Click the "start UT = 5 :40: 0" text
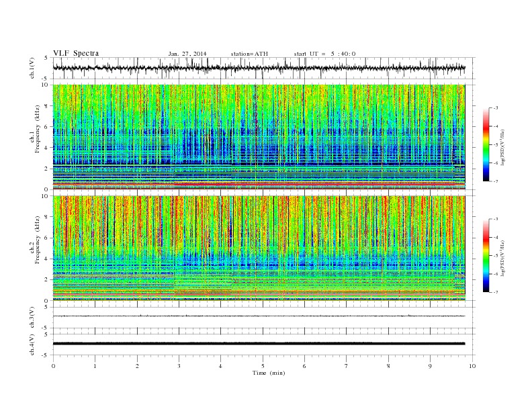Viewport: 532px width, 411px height. (324, 54)
